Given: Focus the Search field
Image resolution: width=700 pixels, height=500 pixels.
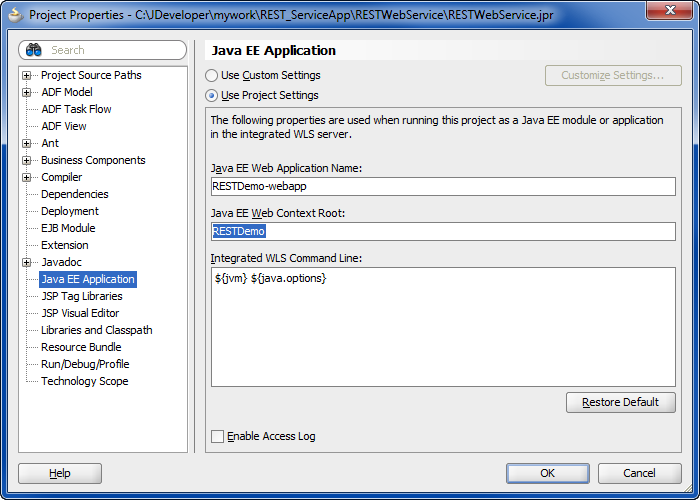Looking at the screenshot, I should [x=102, y=50].
